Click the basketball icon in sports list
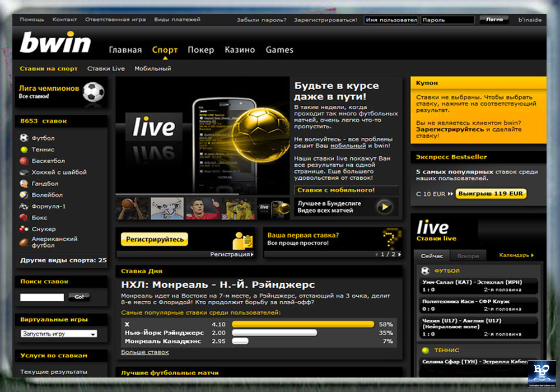Viewport: 560px width, 392px height. click(x=24, y=161)
